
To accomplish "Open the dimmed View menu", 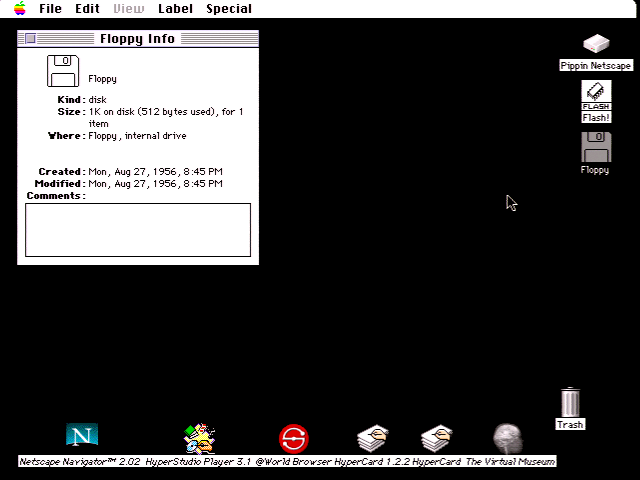I will 129,9.
